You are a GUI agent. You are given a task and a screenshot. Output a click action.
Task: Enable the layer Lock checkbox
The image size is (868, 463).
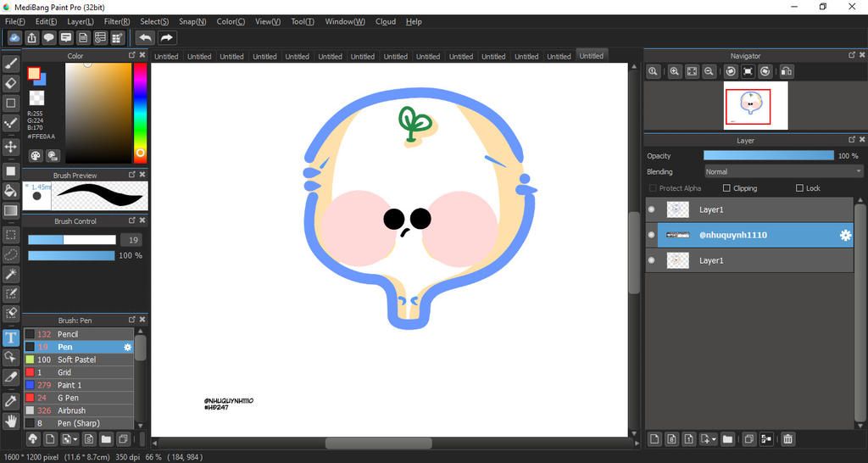799,188
